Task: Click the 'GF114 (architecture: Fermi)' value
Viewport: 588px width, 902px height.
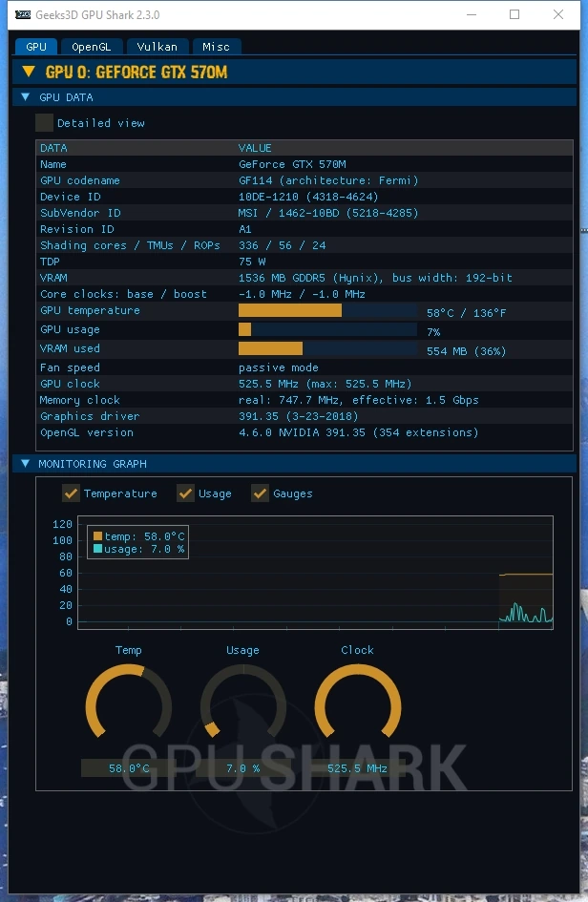Action: (x=328, y=180)
